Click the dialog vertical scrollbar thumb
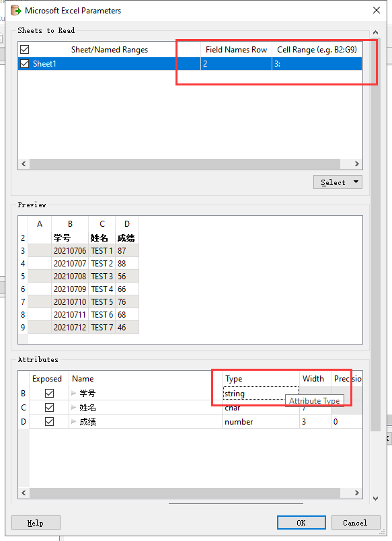Viewport: 392px width, 541px height. click(x=375, y=235)
